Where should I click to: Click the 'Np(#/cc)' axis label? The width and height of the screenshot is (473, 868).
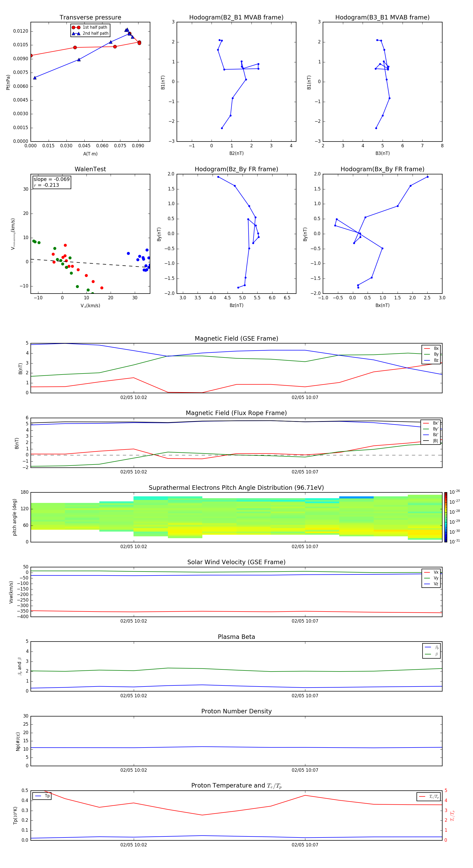(x=18, y=741)
